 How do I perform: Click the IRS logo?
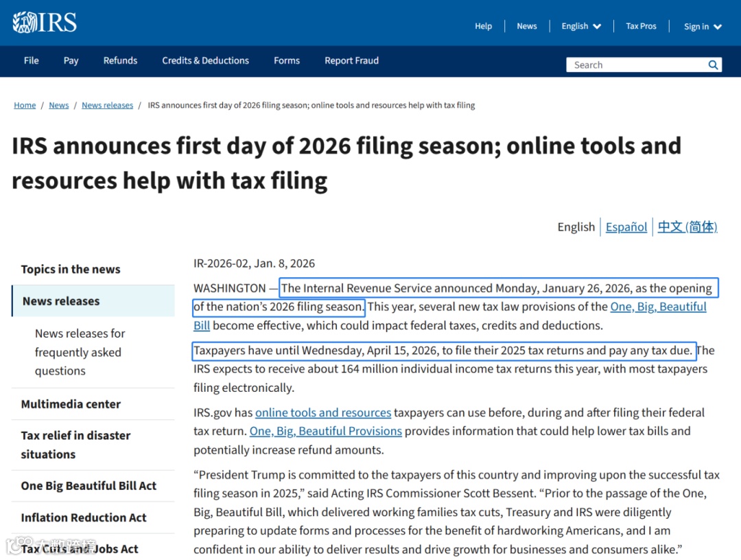tap(45, 22)
